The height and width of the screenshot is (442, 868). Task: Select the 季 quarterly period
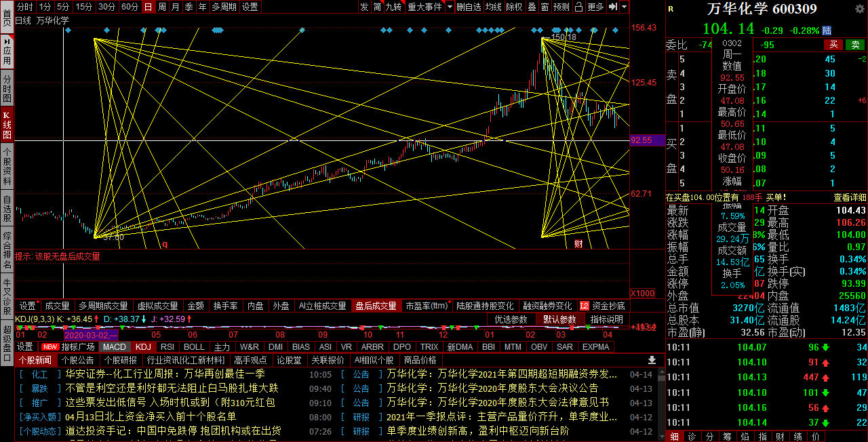(189, 7)
